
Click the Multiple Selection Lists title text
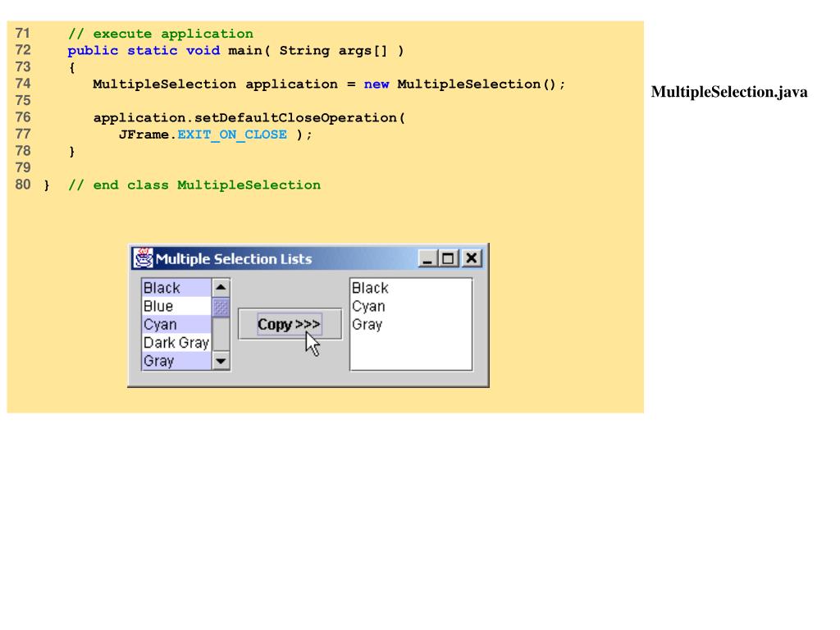[x=234, y=259]
